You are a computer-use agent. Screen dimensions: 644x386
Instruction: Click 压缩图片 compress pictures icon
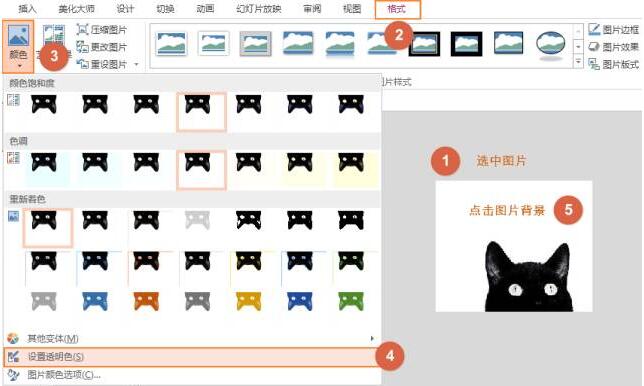pos(83,30)
